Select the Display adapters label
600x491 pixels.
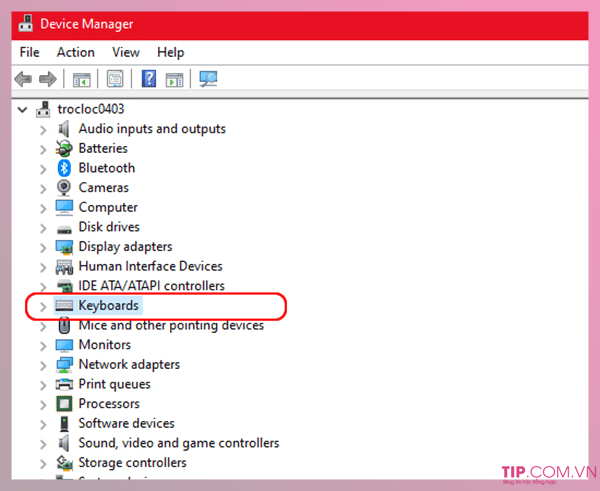coord(126,247)
